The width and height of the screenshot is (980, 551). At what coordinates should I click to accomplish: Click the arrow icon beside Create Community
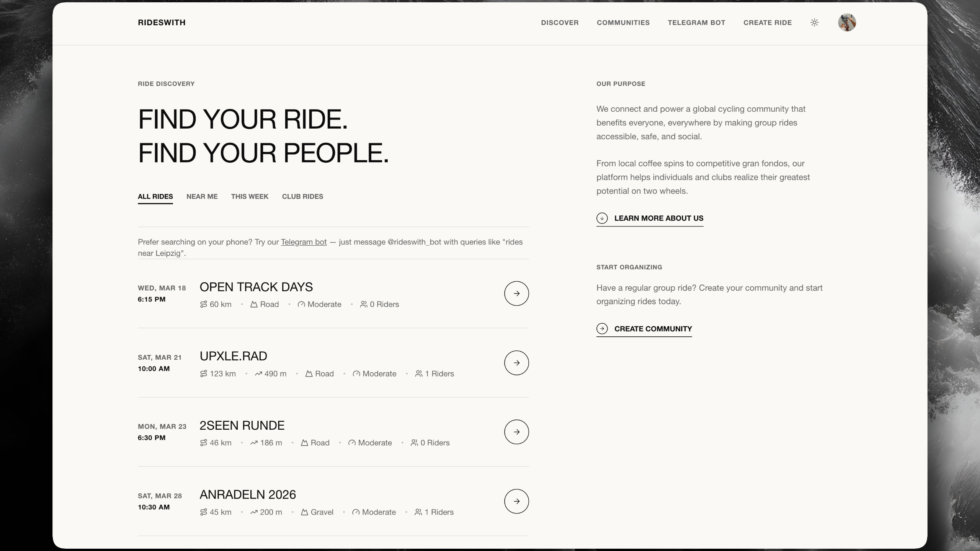(602, 329)
